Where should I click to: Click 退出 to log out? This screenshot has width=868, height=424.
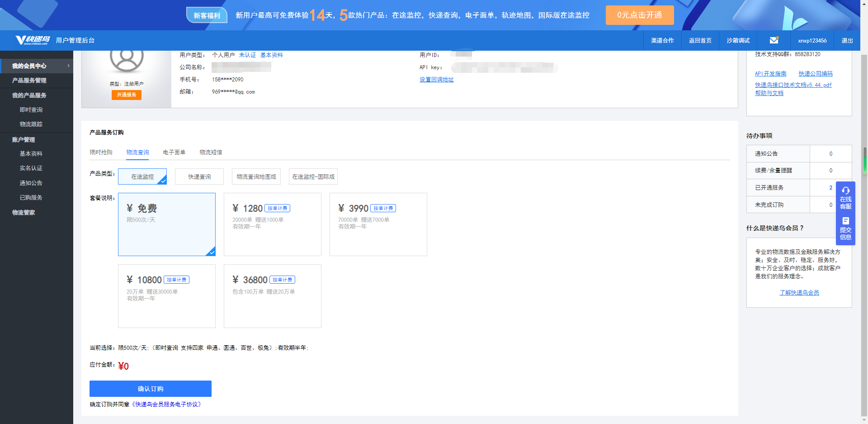click(847, 40)
